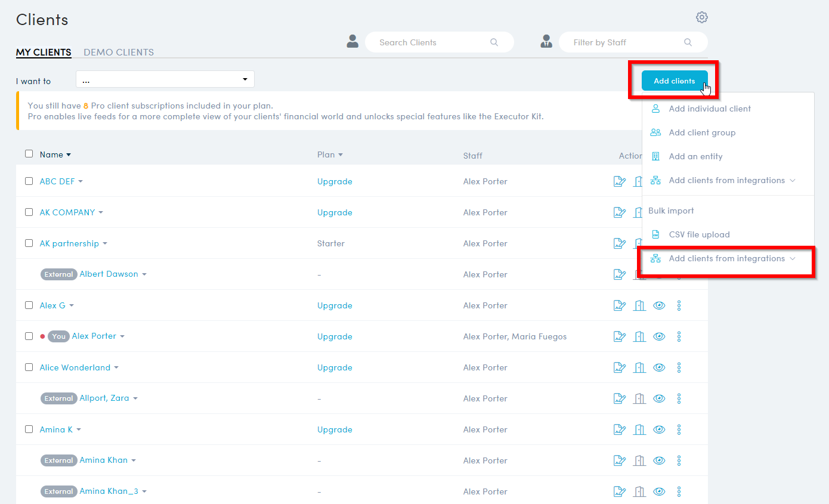Image resolution: width=829 pixels, height=504 pixels.
Task: Click the sign-document icon in Allport, Zara row
Action: [620, 398]
